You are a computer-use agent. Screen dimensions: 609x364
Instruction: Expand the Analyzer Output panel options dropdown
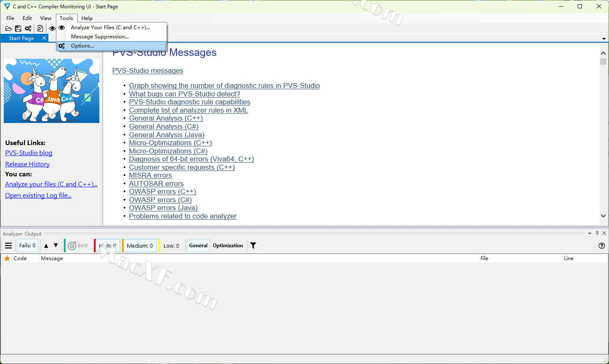tap(589, 233)
